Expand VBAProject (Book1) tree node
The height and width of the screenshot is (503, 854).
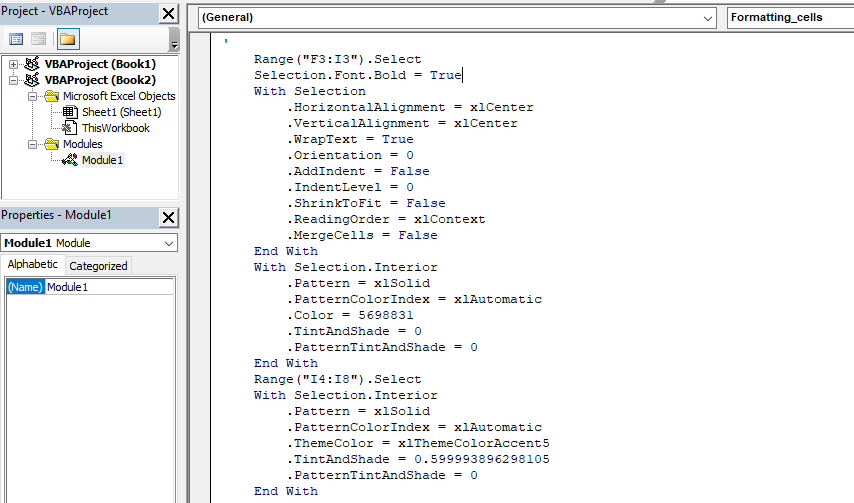[14, 64]
